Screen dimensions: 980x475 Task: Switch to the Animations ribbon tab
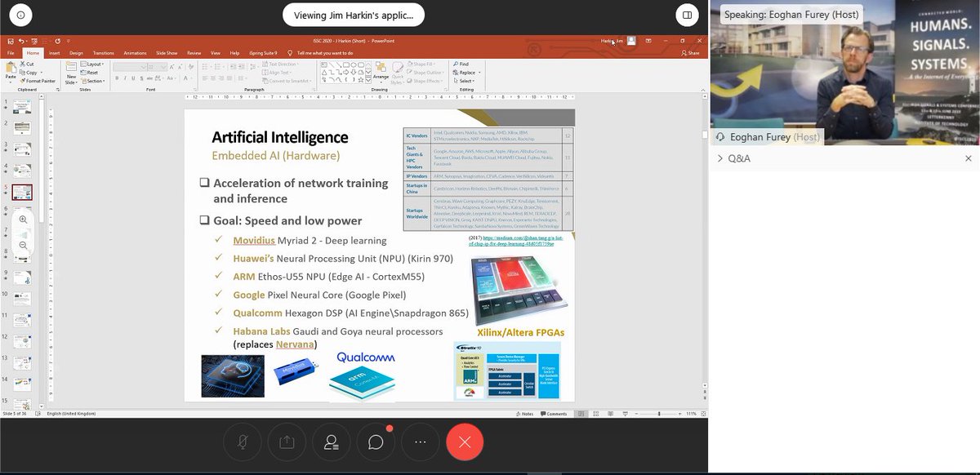pos(135,52)
